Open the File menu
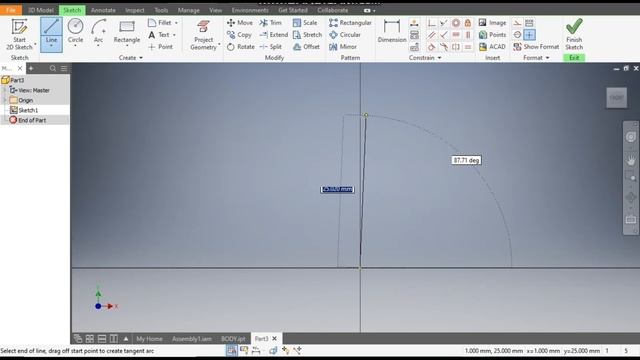Viewport: 640px width, 360px height. coord(11,10)
